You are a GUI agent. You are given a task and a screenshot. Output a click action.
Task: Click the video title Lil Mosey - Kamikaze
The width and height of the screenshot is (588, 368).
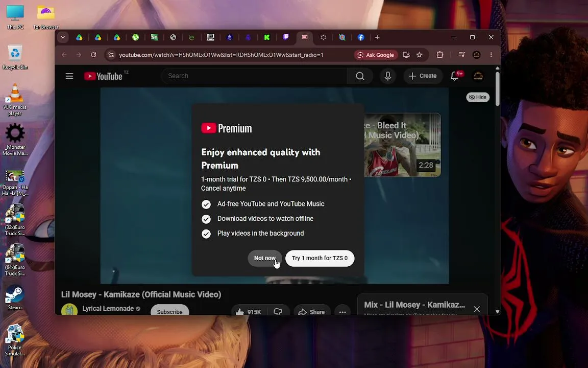141,294
